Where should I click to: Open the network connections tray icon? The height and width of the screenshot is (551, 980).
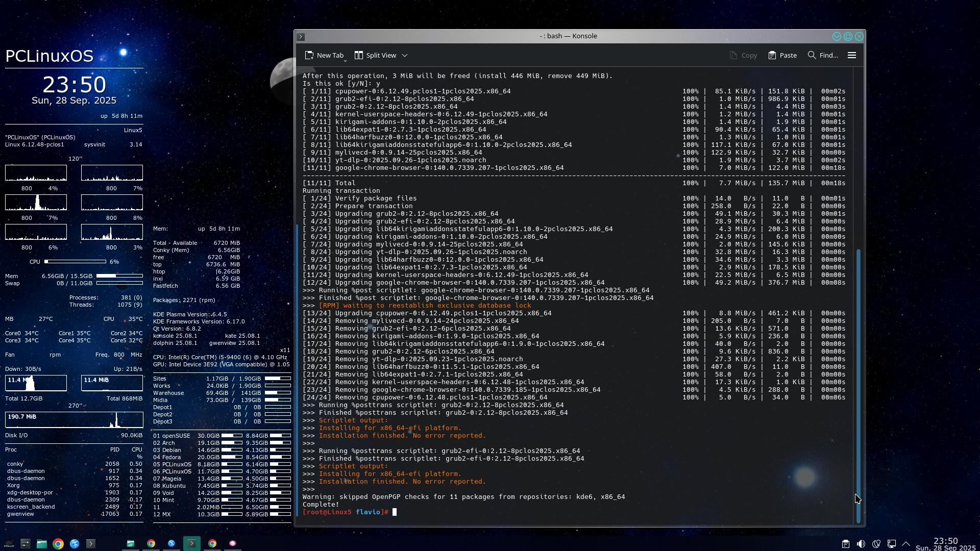[x=892, y=544]
